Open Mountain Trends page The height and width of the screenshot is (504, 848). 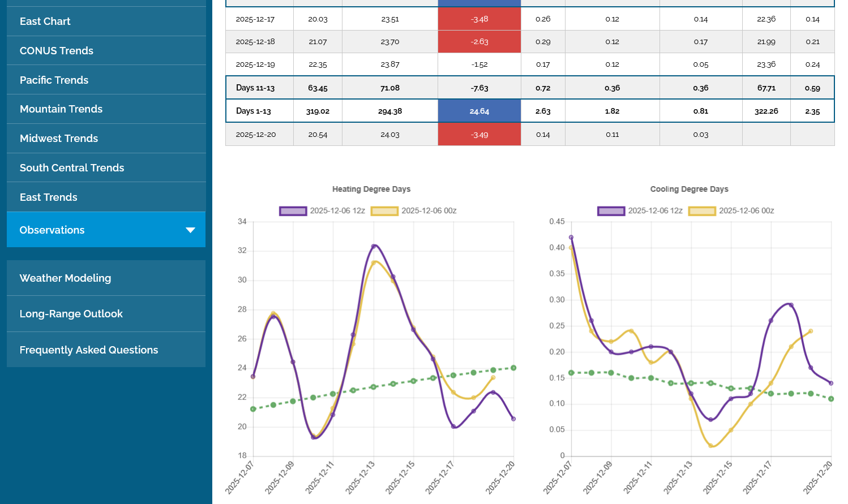tap(61, 109)
